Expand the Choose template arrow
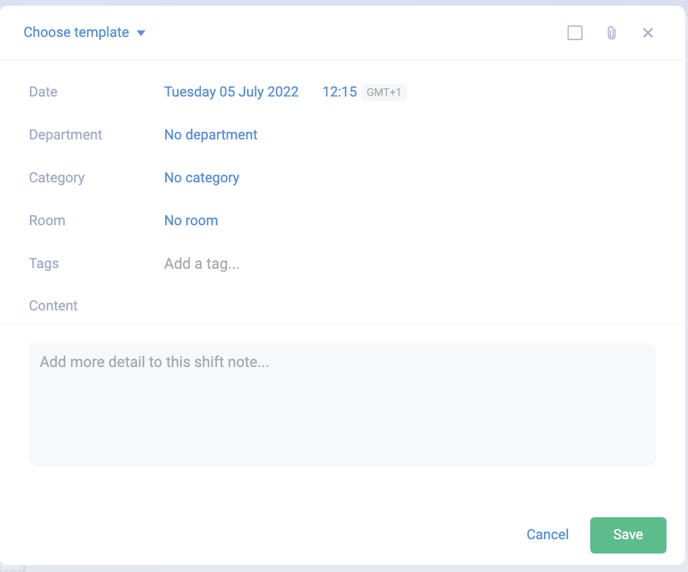Screen dimensions: 688x572 click(141, 33)
